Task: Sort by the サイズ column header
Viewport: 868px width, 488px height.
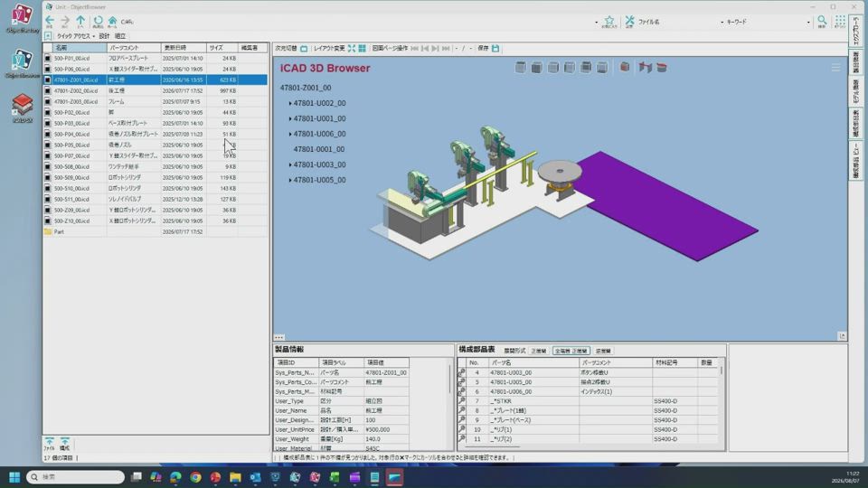Action: [x=222, y=48]
